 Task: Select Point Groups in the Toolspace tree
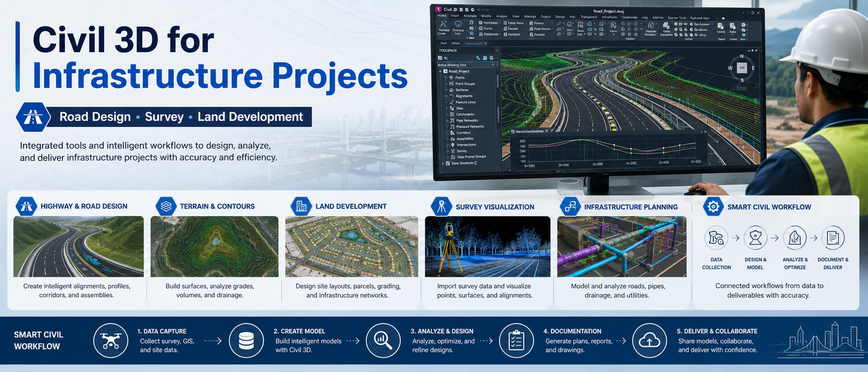pyautogui.click(x=465, y=84)
